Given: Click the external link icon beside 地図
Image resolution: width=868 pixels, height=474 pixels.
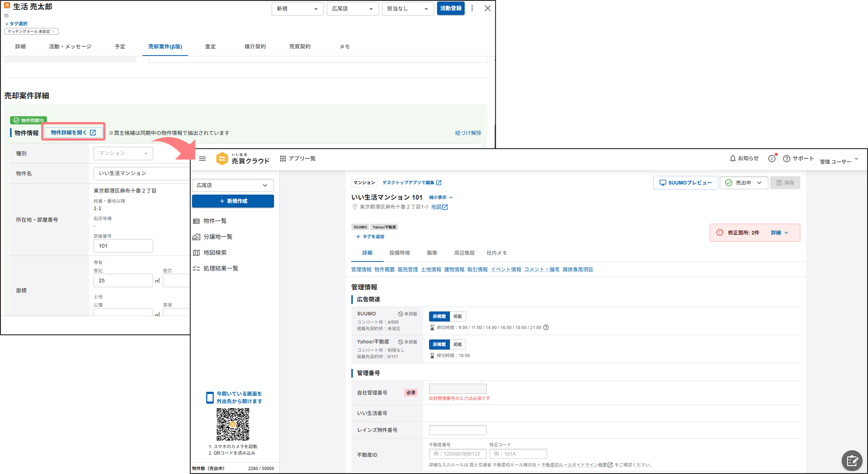Looking at the screenshot, I should tap(445, 207).
